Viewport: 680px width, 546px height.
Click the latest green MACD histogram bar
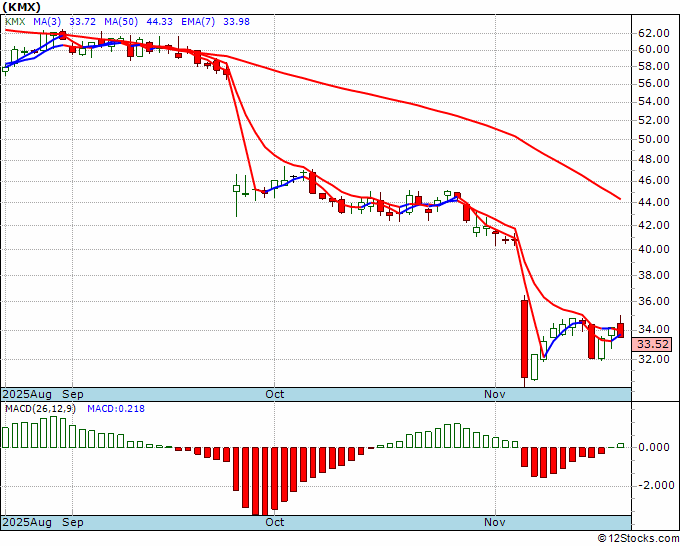click(x=621, y=445)
